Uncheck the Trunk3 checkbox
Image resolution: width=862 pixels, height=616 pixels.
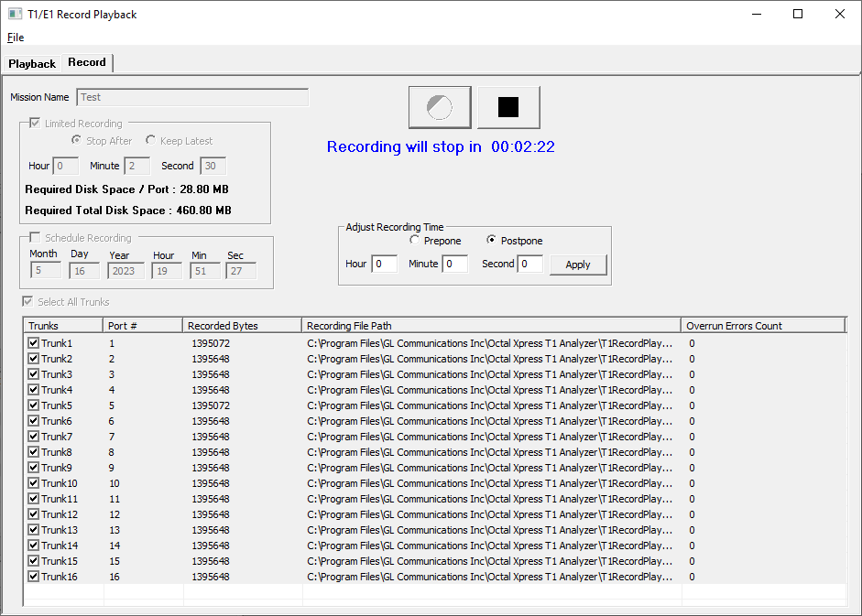(34, 374)
